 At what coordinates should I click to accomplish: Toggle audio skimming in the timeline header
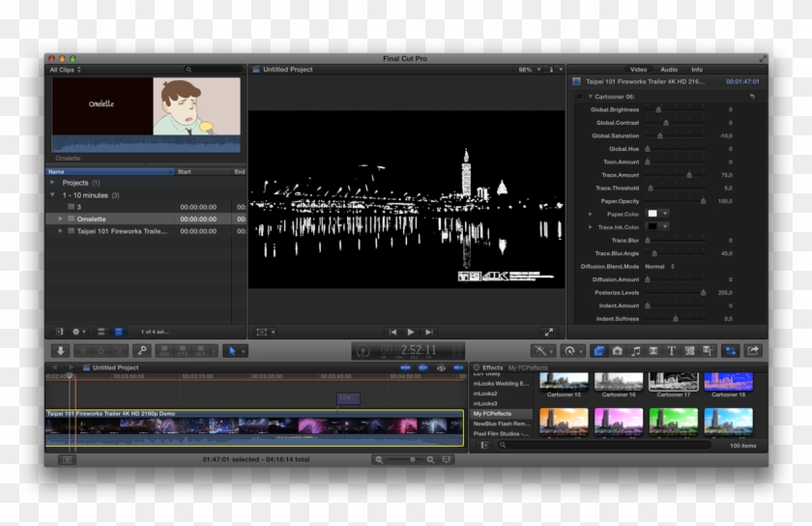point(423,367)
